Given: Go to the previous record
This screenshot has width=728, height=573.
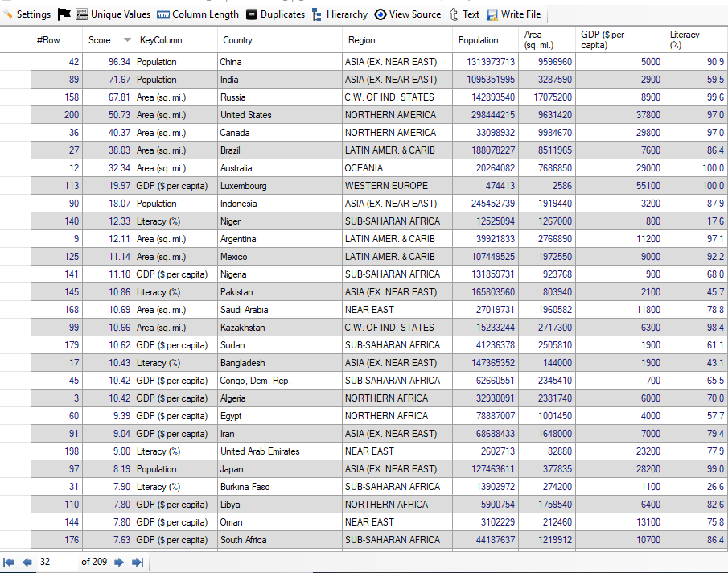Looking at the screenshot, I should pos(27,562).
